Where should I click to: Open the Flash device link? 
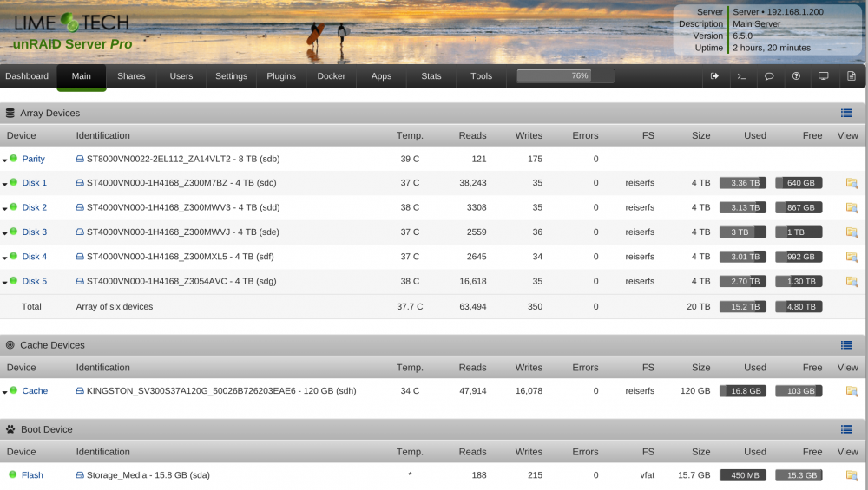tap(32, 475)
